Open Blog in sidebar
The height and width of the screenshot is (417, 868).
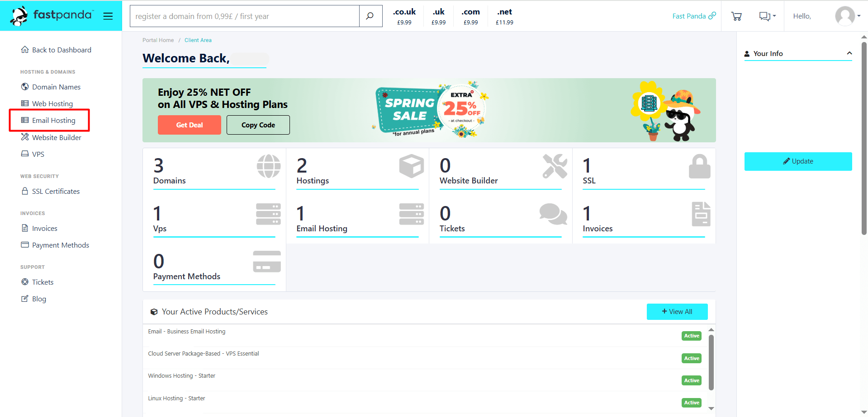(x=33, y=299)
